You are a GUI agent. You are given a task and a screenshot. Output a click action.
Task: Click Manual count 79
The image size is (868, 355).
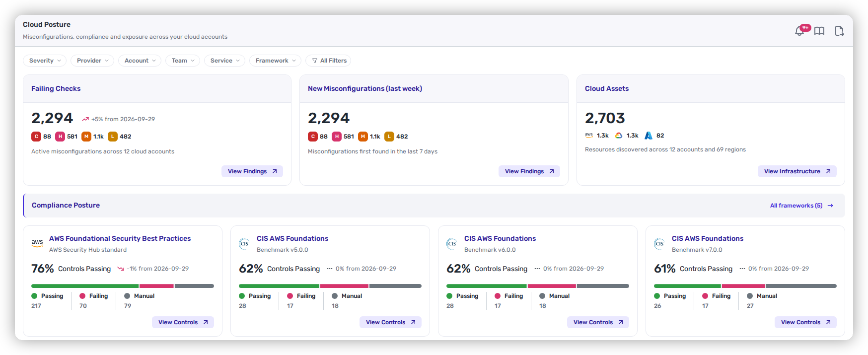point(128,306)
